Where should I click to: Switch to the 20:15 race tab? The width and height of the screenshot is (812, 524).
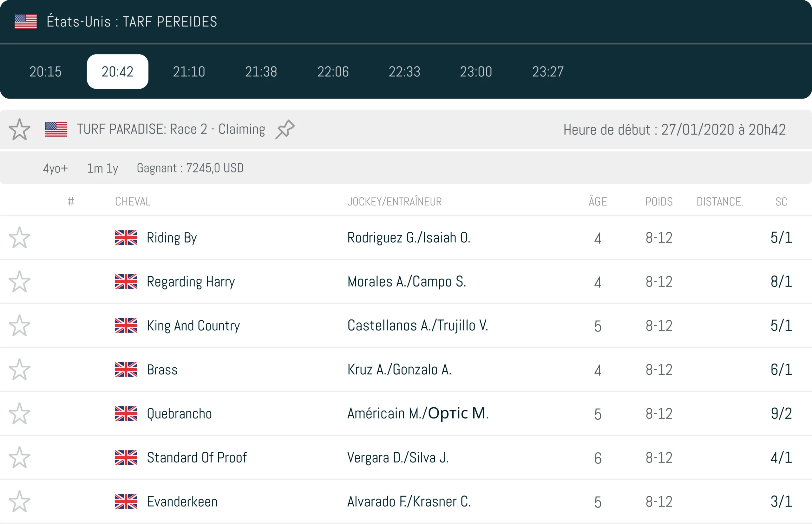pyautogui.click(x=45, y=72)
